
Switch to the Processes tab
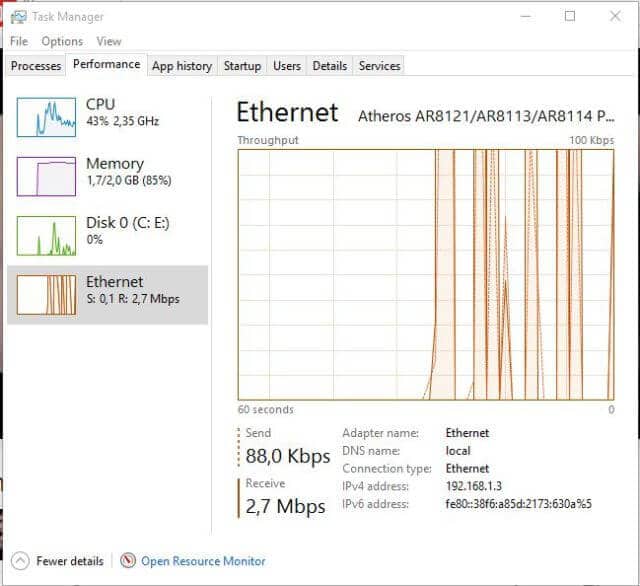[x=36, y=66]
